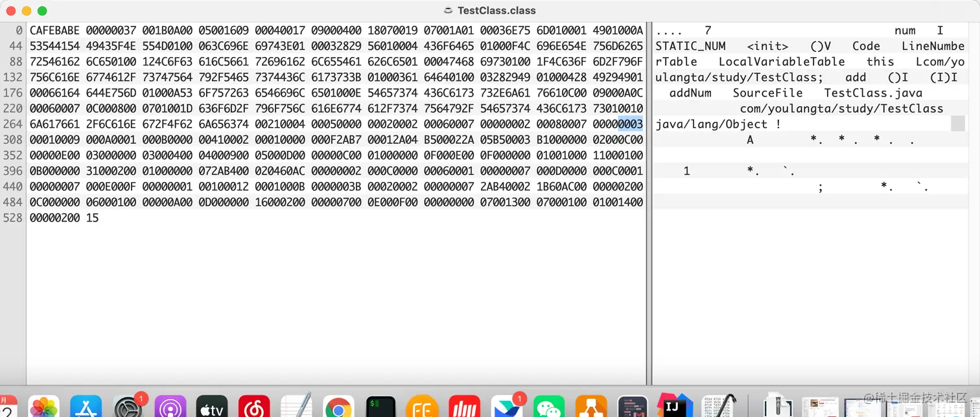The image size is (980, 417).
Task: Click line offset 132 in gutter
Action: tap(14, 77)
